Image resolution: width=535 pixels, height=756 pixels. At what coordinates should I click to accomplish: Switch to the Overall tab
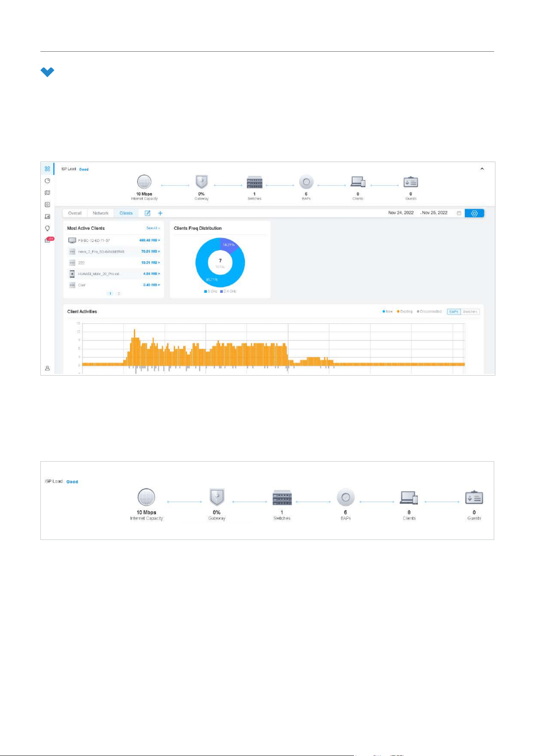click(x=75, y=213)
